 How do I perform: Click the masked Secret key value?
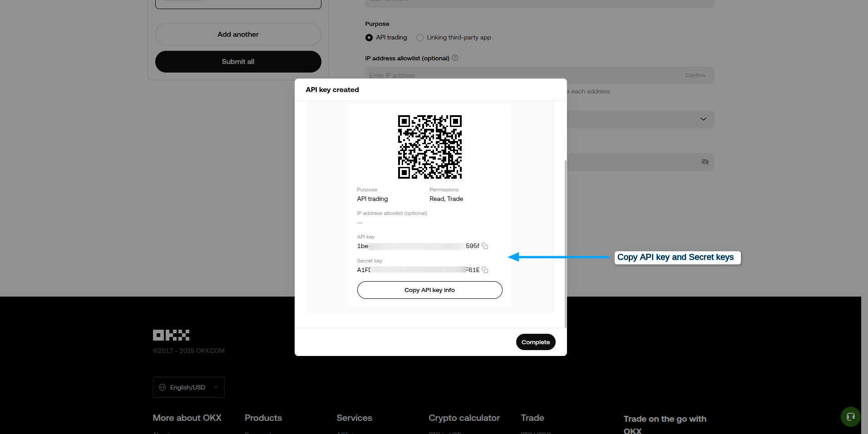[x=418, y=270]
